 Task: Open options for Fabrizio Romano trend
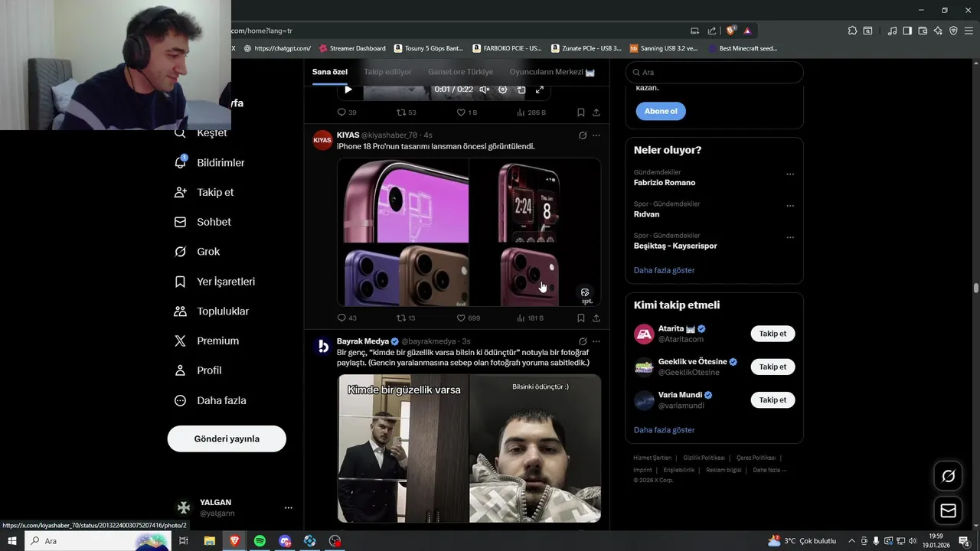tap(790, 174)
